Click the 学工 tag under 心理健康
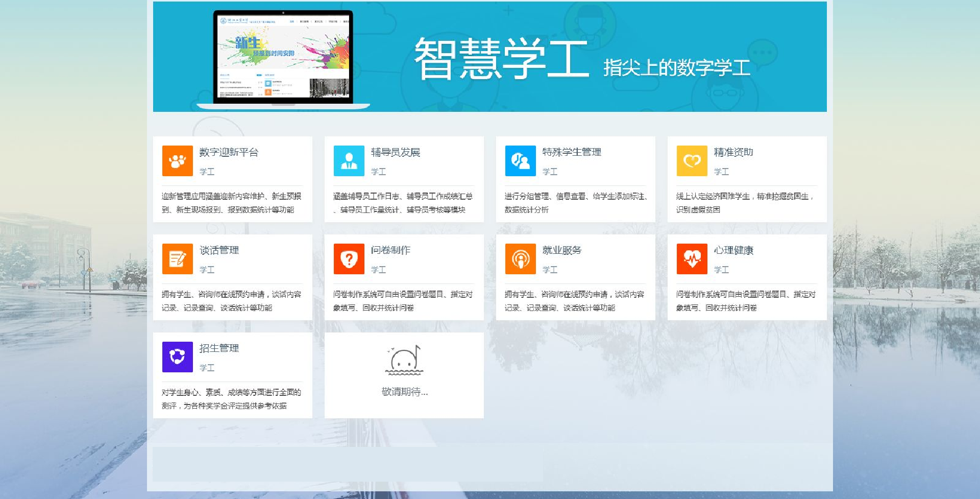 (x=721, y=270)
